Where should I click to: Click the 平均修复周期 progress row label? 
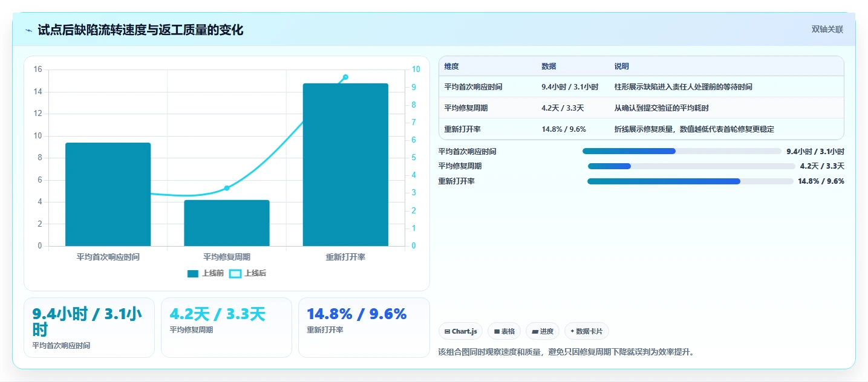point(460,166)
